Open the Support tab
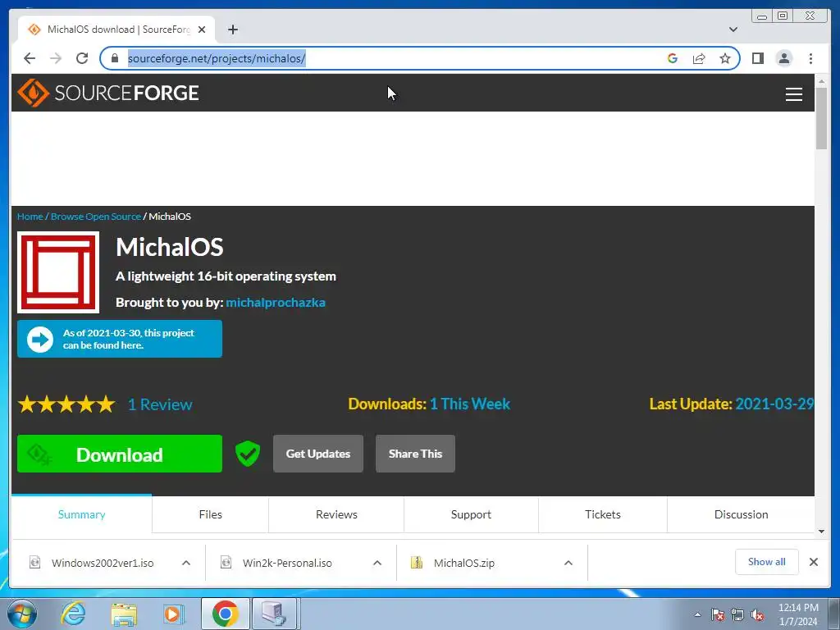Image resolution: width=840 pixels, height=630 pixels. [471, 514]
